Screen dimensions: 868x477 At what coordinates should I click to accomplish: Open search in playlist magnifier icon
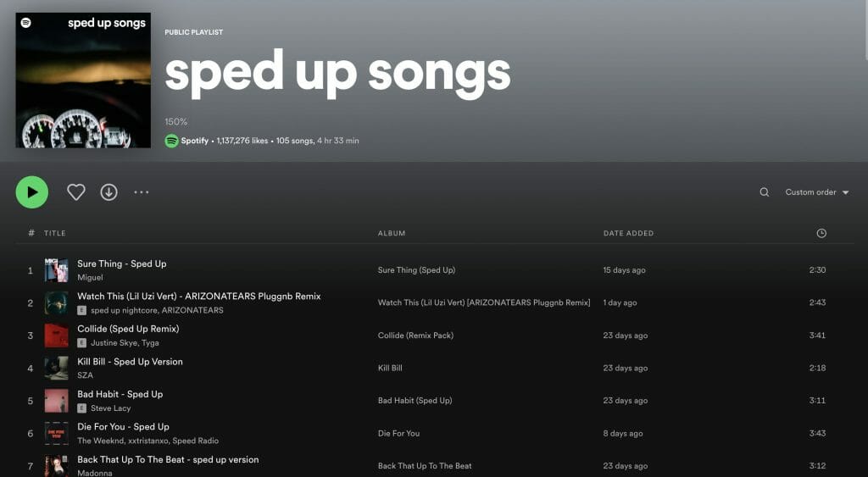pyautogui.click(x=764, y=192)
